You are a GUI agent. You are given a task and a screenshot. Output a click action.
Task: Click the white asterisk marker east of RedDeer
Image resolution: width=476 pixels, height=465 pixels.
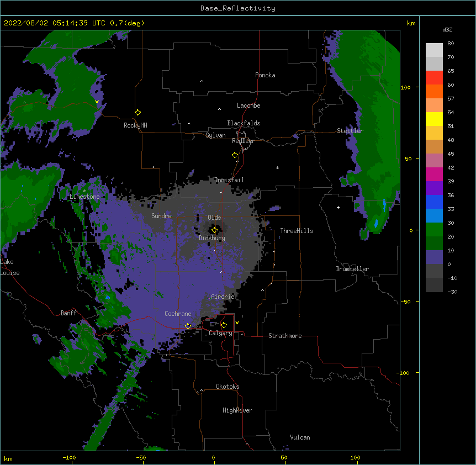tap(277, 167)
